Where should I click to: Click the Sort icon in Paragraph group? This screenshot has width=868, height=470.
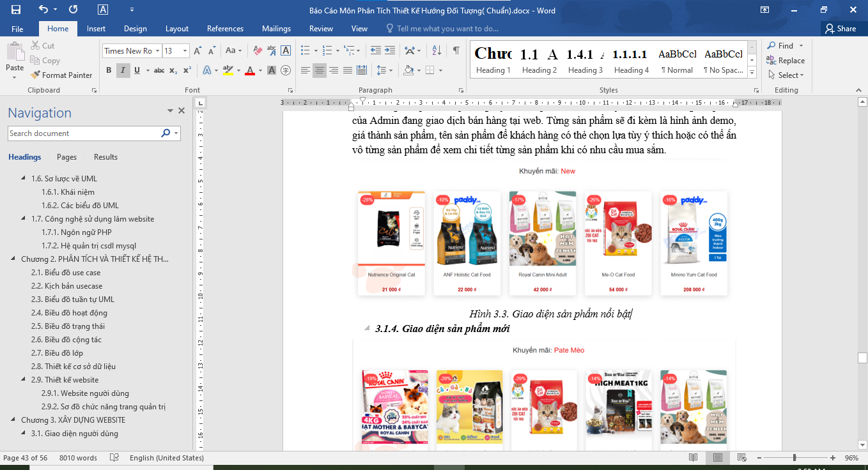[x=435, y=50]
